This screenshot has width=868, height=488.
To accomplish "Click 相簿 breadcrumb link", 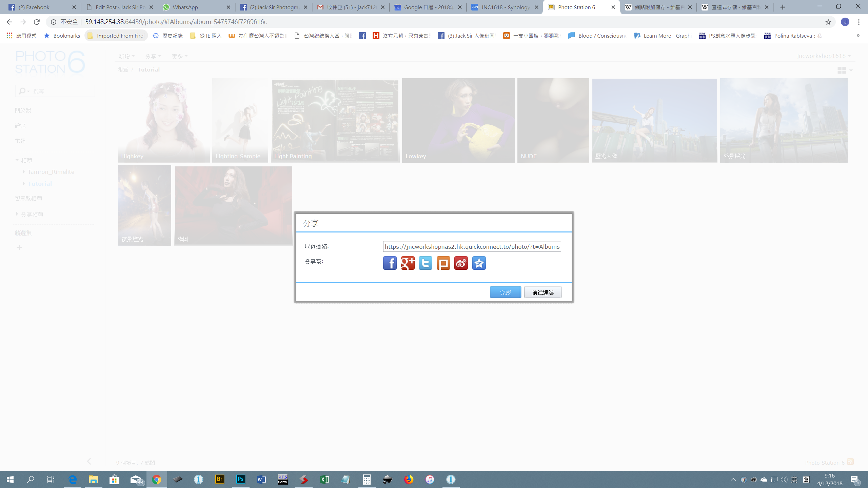I will (x=123, y=70).
